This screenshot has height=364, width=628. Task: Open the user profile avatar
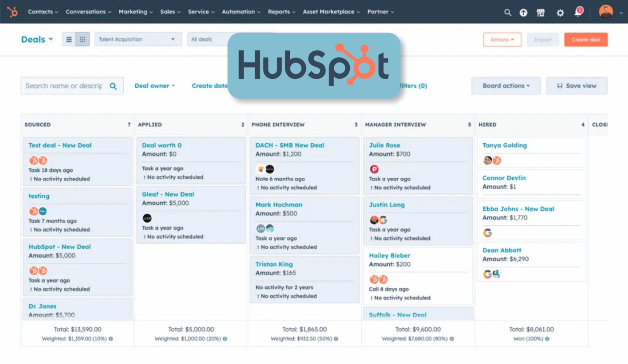(x=606, y=12)
